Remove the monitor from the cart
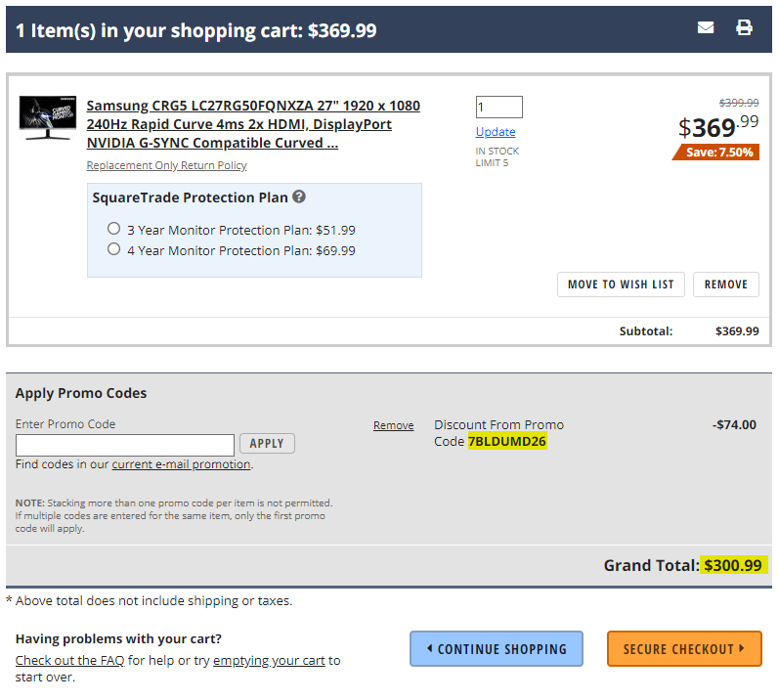This screenshot has width=779, height=700. (x=726, y=284)
